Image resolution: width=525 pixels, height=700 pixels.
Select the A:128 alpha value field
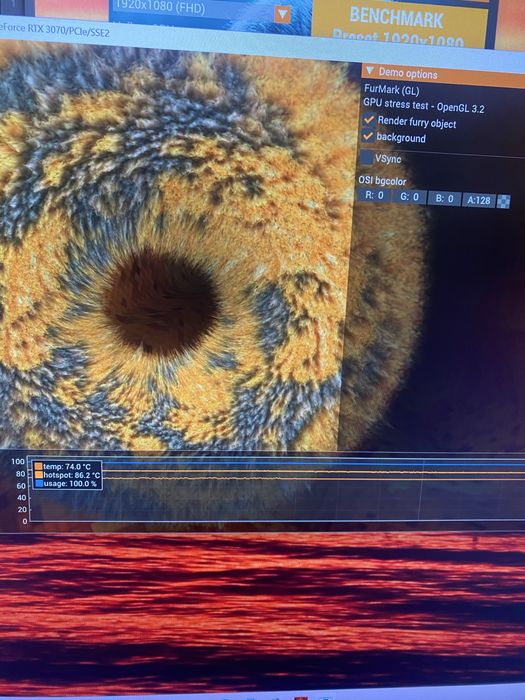click(x=479, y=200)
